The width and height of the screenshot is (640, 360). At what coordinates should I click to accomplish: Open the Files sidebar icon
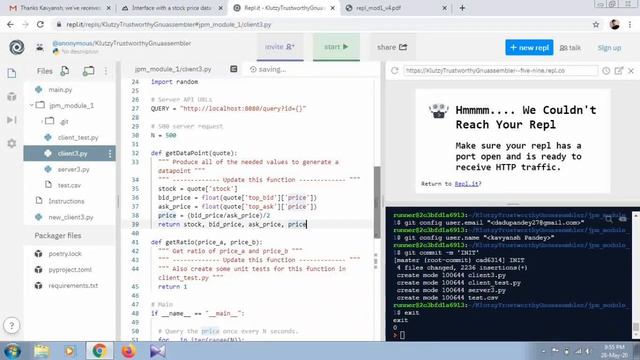[x=12, y=73]
